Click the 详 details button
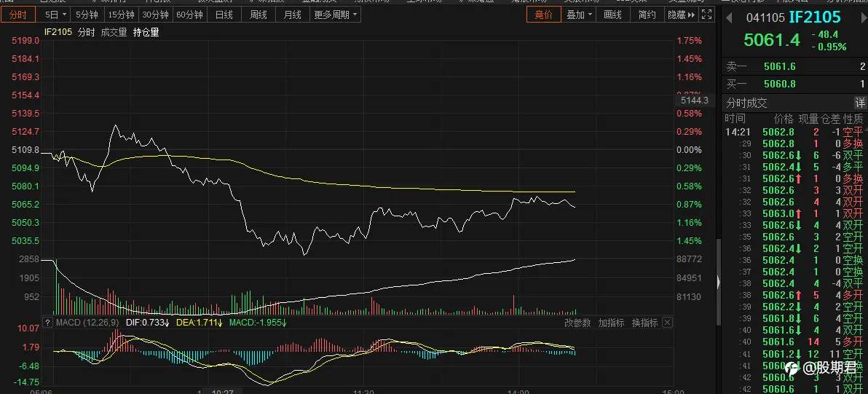This screenshot has height=394, width=868. (x=860, y=103)
